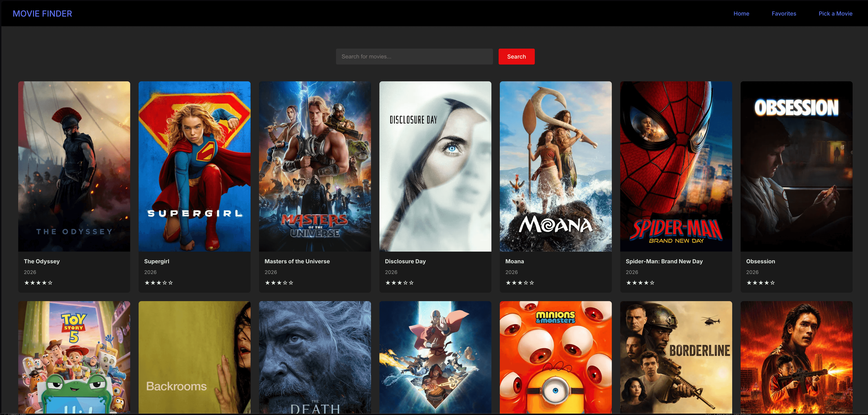The height and width of the screenshot is (415, 868).
Task: Open the Death poster with old man
Action: tap(315, 357)
